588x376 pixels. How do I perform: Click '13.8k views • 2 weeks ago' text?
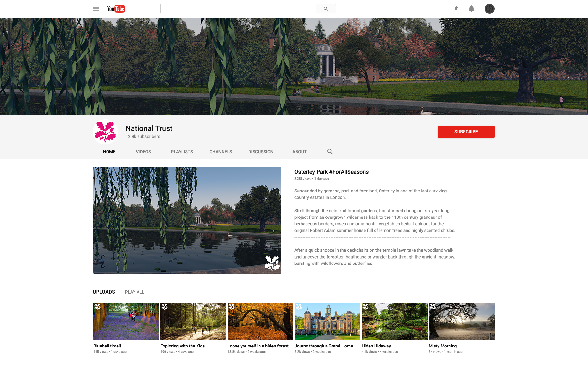tap(247, 352)
